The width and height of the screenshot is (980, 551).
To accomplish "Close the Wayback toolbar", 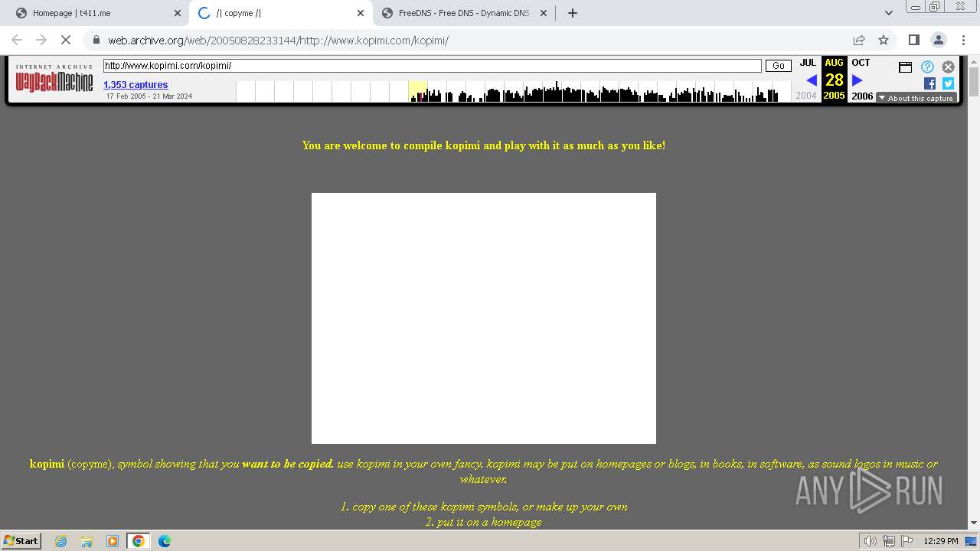I will pyautogui.click(x=948, y=67).
